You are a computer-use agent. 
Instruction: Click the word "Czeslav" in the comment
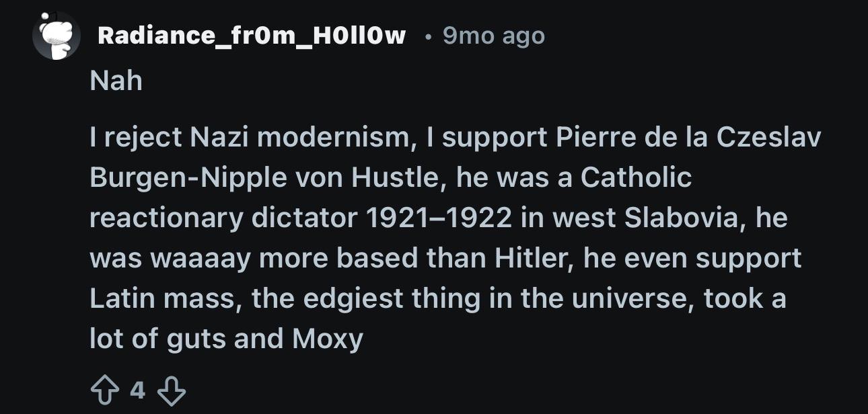click(768, 138)
